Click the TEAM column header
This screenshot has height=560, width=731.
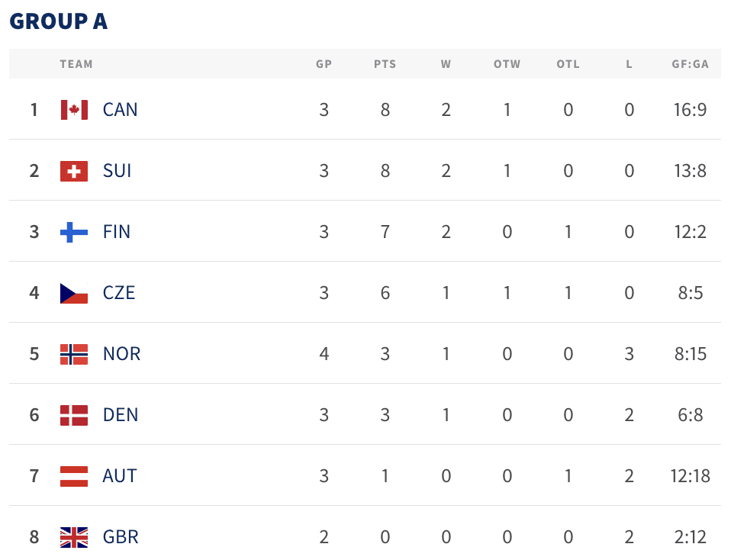pyautogui.click(x=76, y=64)
